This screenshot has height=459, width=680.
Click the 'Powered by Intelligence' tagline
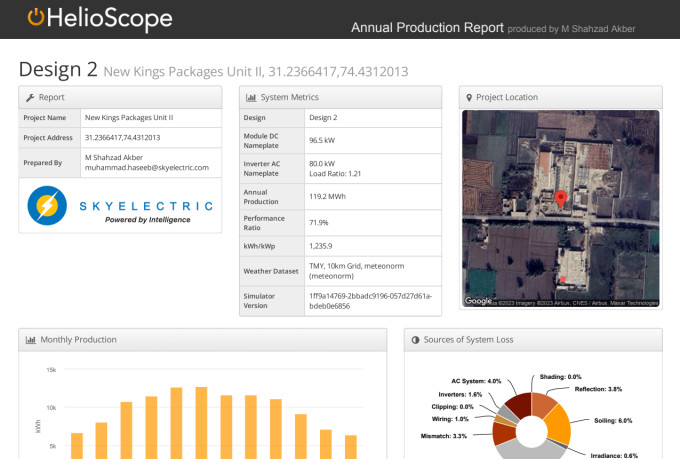click(147, 220)
